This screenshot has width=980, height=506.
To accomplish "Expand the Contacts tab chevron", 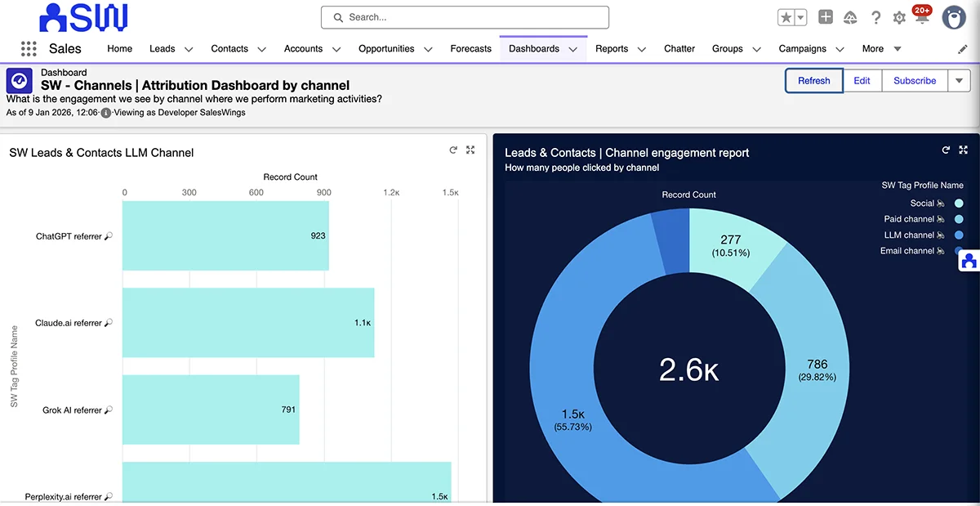I will pos(262,49).
